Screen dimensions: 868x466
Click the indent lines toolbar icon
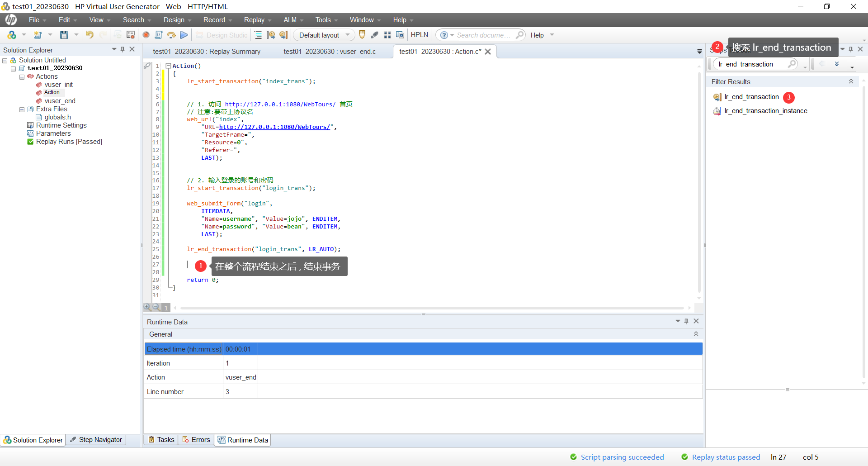click(258, 35)
